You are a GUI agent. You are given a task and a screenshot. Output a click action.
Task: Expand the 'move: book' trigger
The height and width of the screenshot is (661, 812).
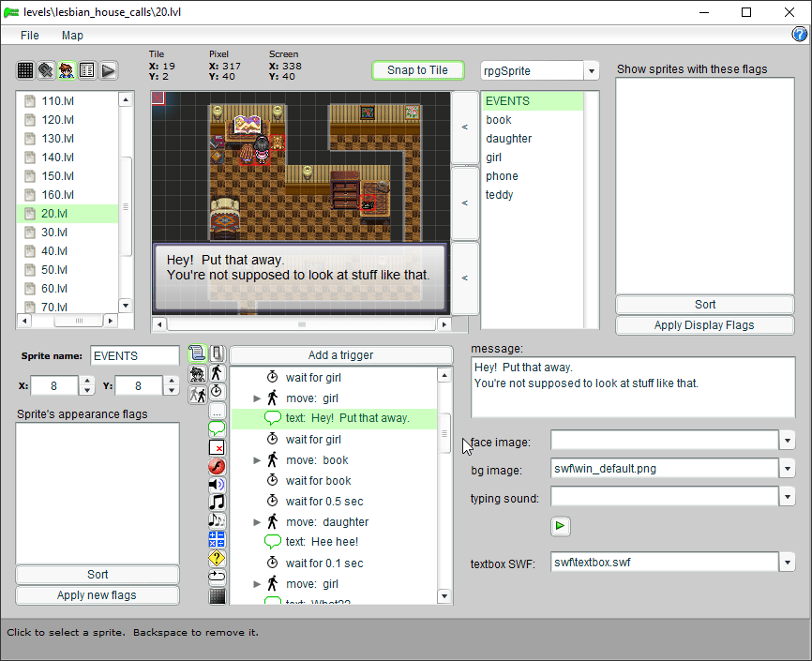tap(257, 460)
